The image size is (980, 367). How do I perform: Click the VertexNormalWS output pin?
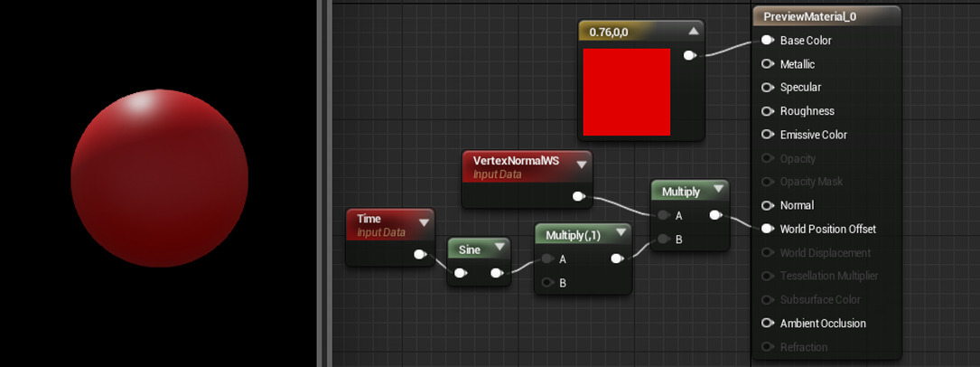point(578,196)
